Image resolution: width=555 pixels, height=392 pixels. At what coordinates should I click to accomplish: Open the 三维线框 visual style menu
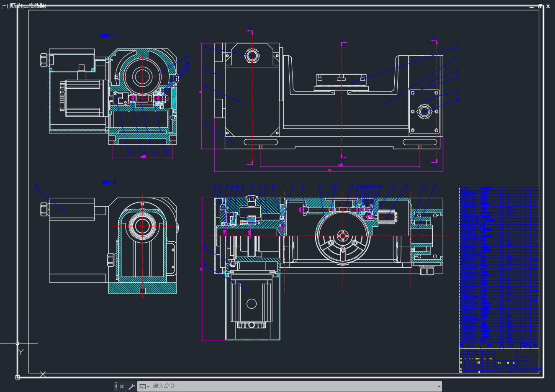click(34, 6)
